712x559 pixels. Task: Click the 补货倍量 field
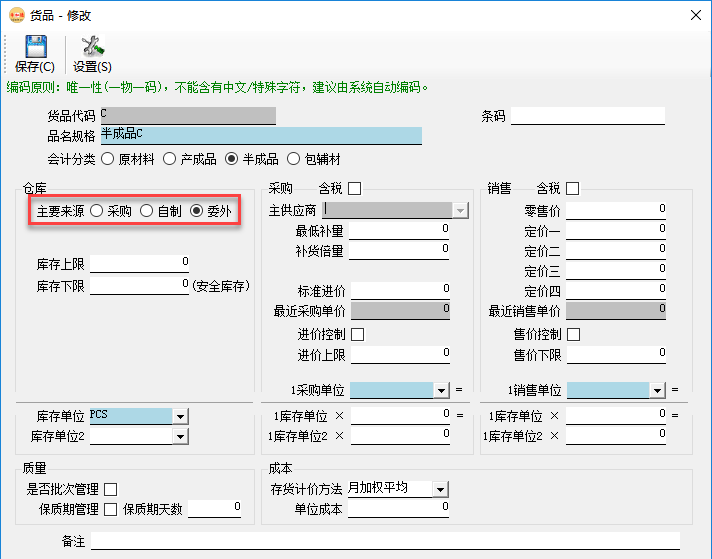point(399,251)
